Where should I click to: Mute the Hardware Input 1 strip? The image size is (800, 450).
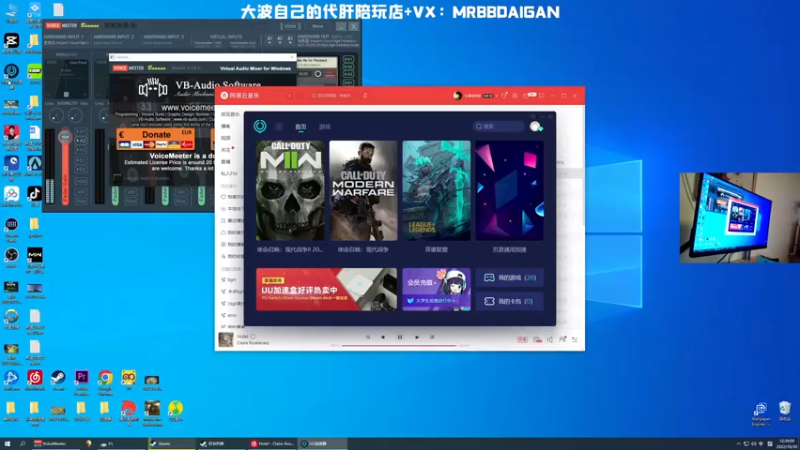point(81,201)
